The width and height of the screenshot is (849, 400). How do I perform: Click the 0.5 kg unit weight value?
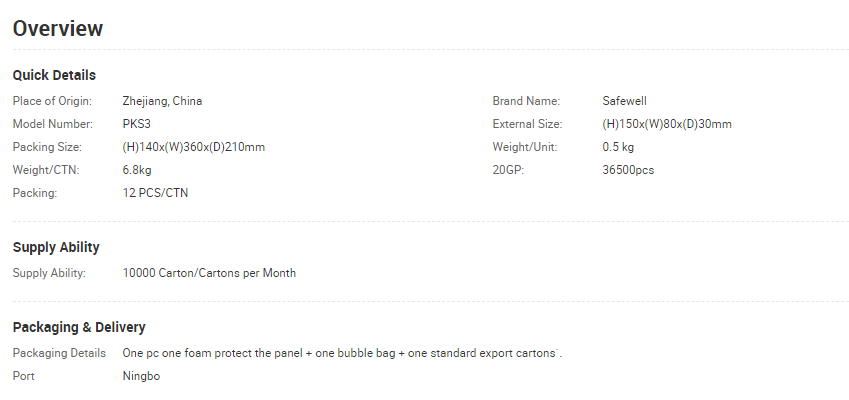pyautogui.click(x=618, y=147)
